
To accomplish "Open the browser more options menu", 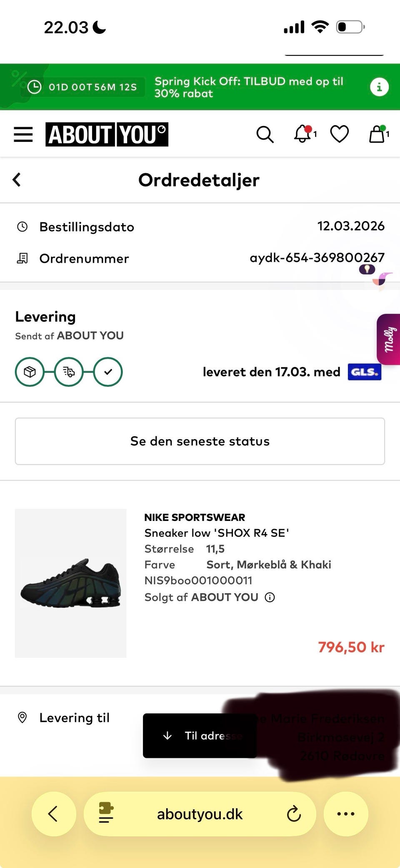I will tap(346, 814).
